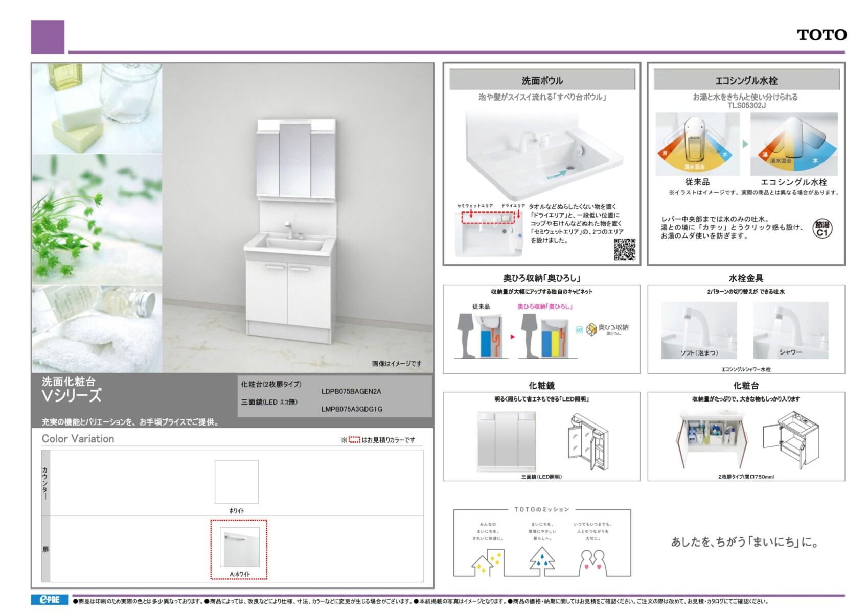
Task: Click the TOTOのミッション heading
Action: 542,509
